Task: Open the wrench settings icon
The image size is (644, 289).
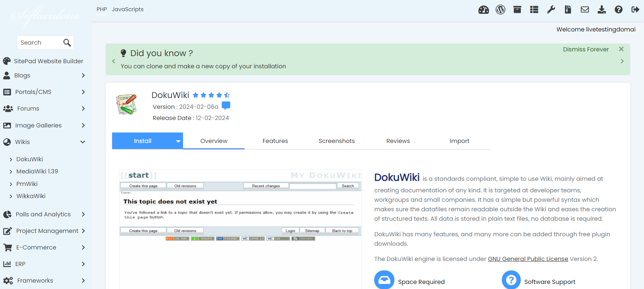Action: pyautogui.click(x=551, y=9)
